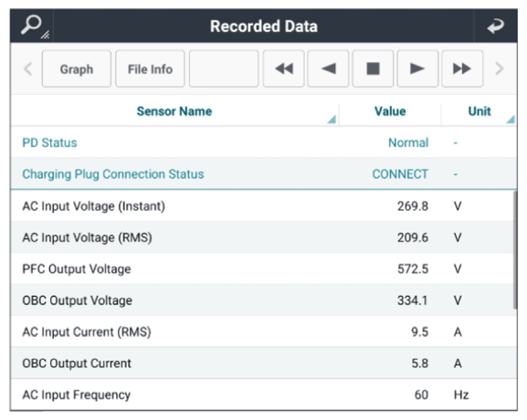
Task: Stop the recorded data playback
Action: [x=373, y=68]
